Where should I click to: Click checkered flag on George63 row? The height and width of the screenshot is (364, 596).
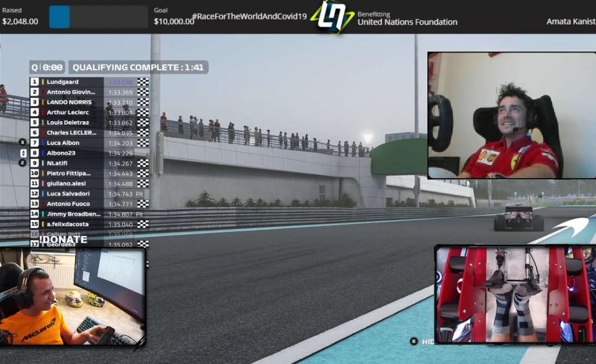[143, 244]
